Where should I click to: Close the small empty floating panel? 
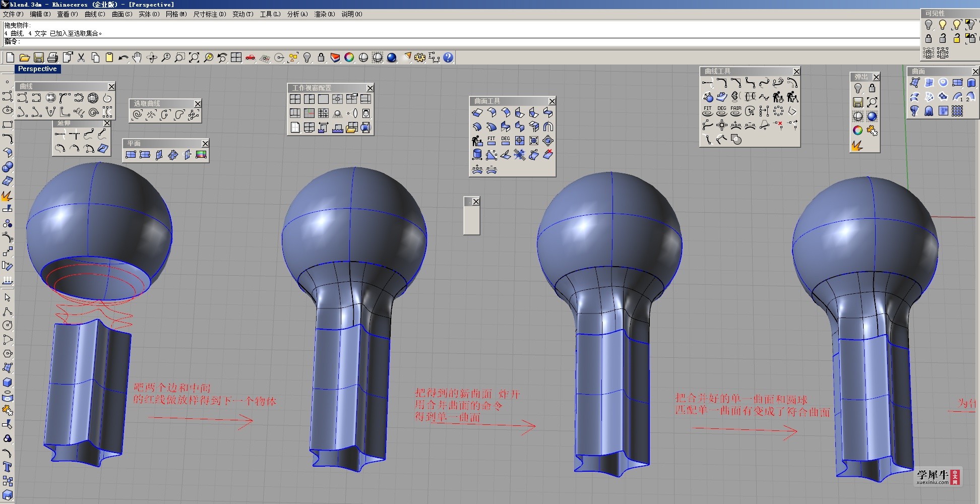point(476,202)
